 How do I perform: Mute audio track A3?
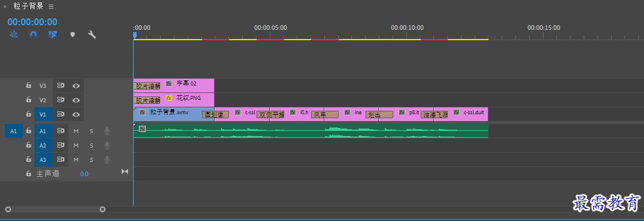coord(76,160)
